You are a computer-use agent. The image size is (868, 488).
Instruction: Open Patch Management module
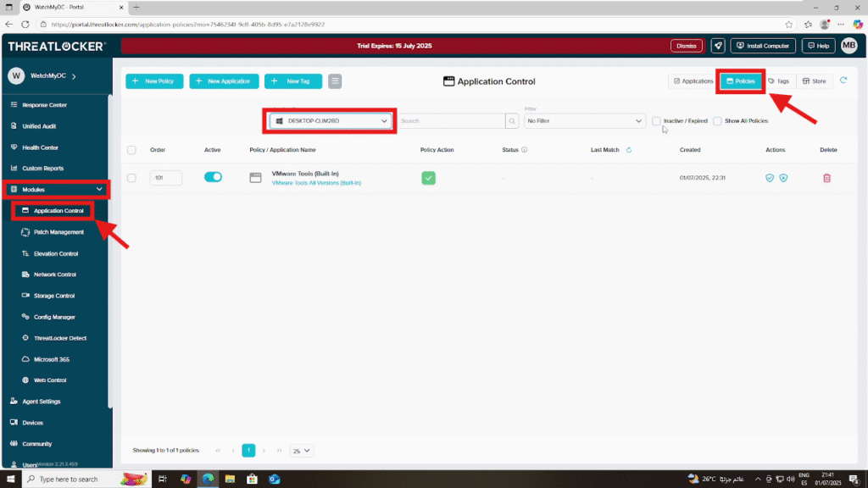point(58,232)
